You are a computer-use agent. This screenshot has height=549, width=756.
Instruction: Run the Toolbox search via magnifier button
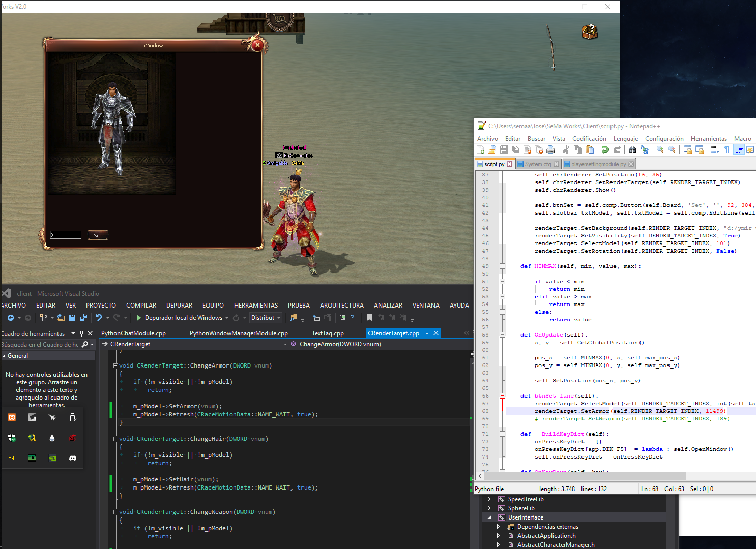[85, 344]
